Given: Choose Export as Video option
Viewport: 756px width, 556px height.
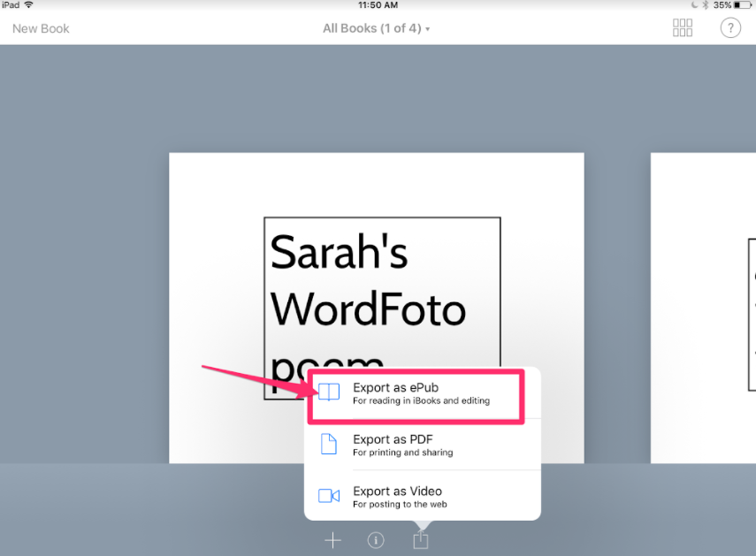Looking at the screenshot, I should (x=423, y=496).
